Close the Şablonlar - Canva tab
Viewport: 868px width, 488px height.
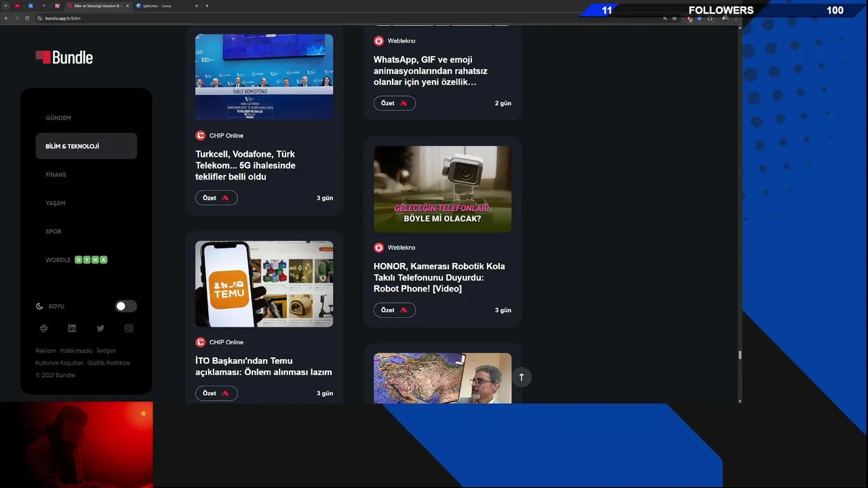197,5
